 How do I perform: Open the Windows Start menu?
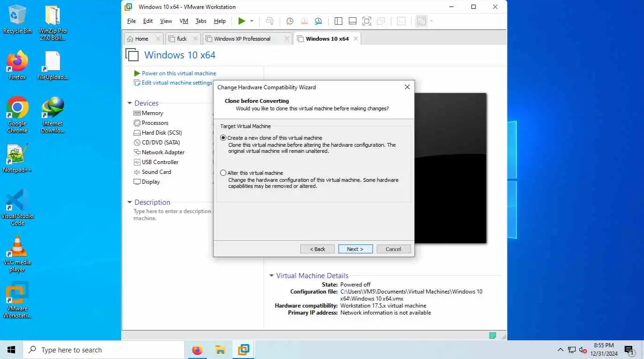[11, 350]
